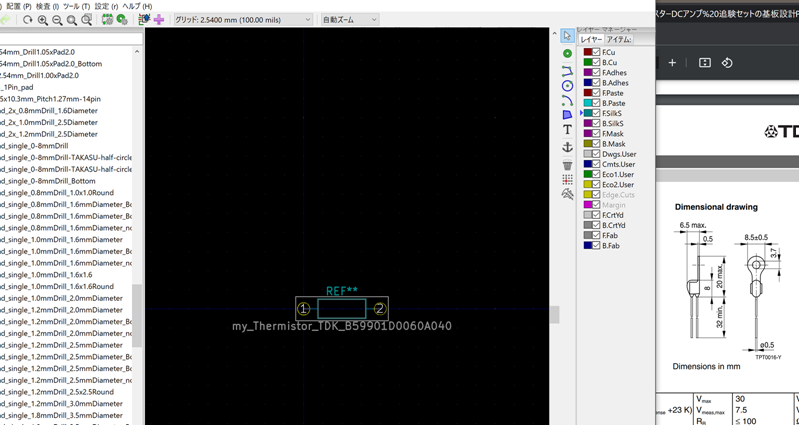799x425 pixels.
Task: Click the Zoom In magnifier icon
Action: (43, 20)
